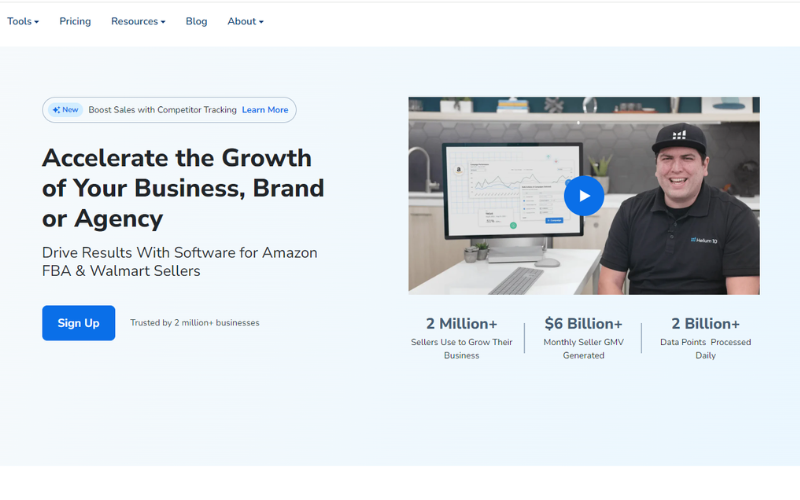Click 'Data Points Processed Daily' caption
The height and width of the screenshot is (500, 800).
pos(705,349)
